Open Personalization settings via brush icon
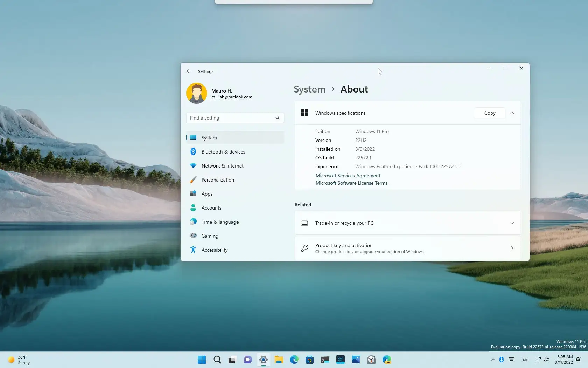Image resolution: width=588 pixels, height=368 pixels. pyautogui.click(x=193, y=179)
